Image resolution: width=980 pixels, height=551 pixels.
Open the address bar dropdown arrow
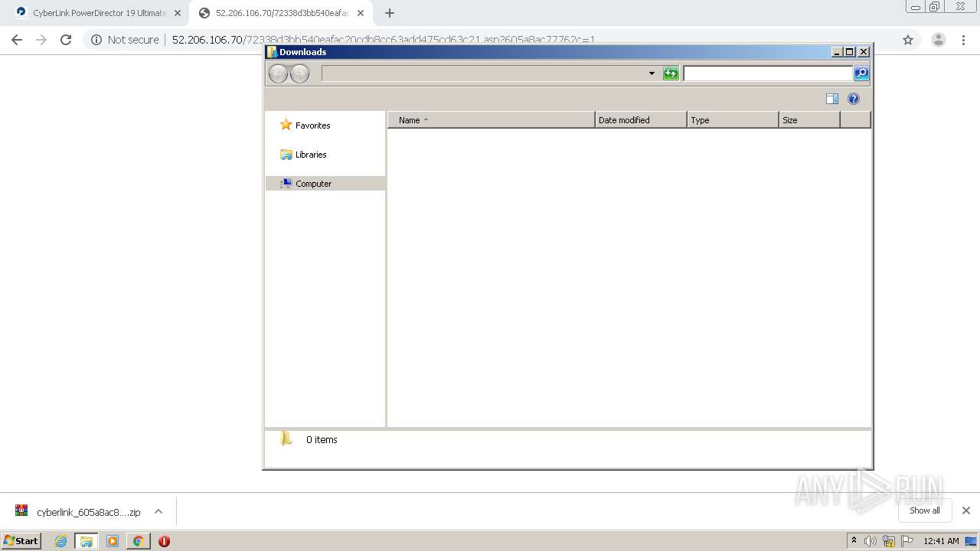[x=652, y=73]
